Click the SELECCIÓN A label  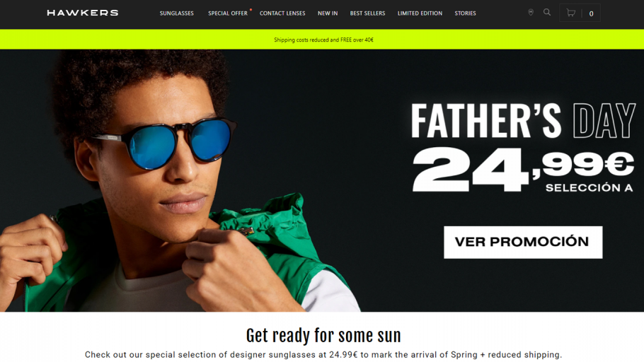coord(589,188)
